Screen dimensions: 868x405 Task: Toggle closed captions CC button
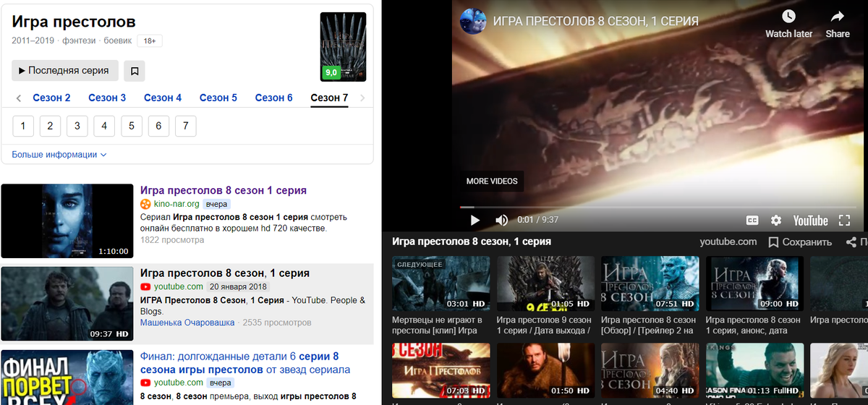click(752, 220)
